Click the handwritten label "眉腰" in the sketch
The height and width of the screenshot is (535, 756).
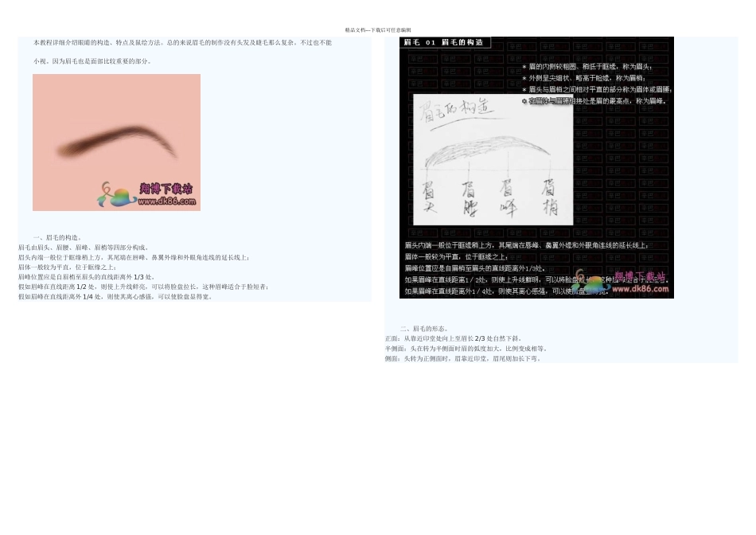click(x=470, y=198)
